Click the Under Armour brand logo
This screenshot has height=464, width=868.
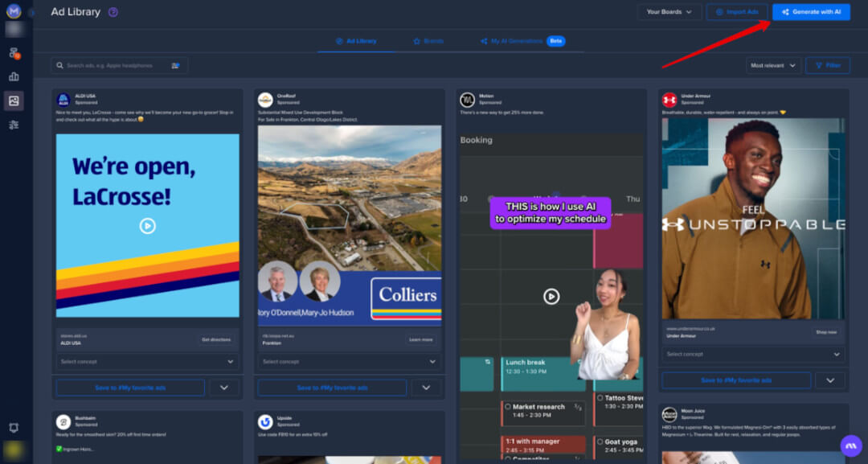tap(669, 100)
